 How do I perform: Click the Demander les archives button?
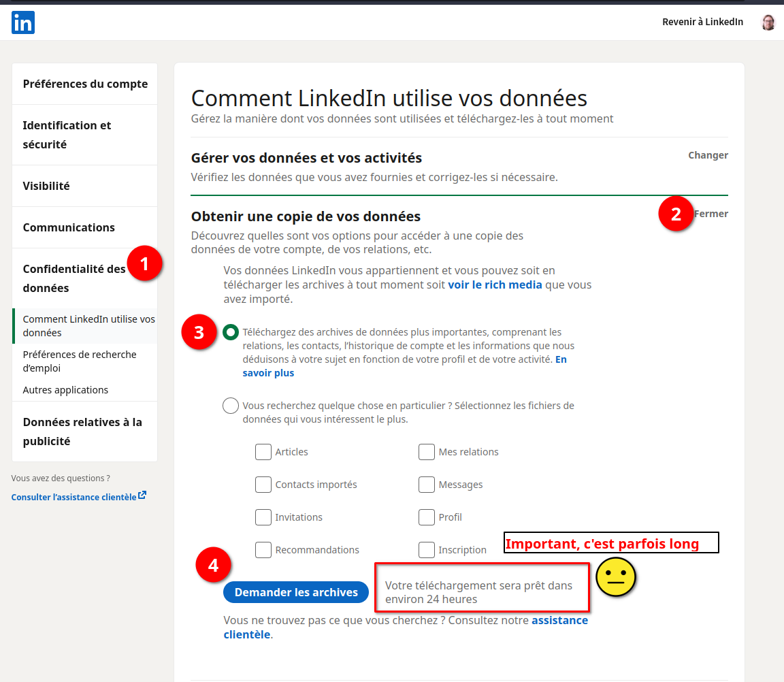pyautogui.click(x=296, y=593)
